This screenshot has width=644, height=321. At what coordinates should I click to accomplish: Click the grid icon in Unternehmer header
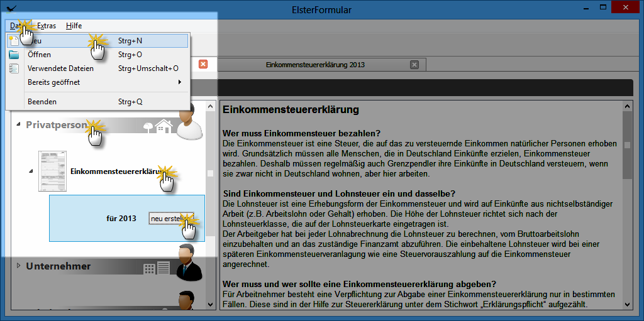pyautogui.click(x=150, y=269)
